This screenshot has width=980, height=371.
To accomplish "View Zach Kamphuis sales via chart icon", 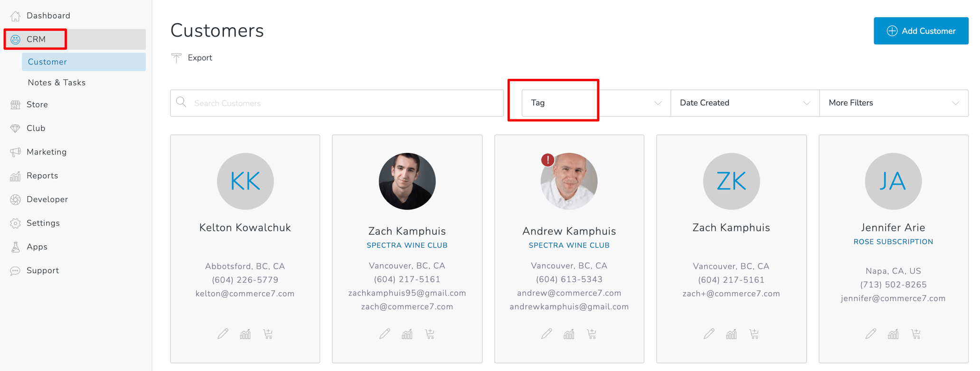I will tap(407, 334).
